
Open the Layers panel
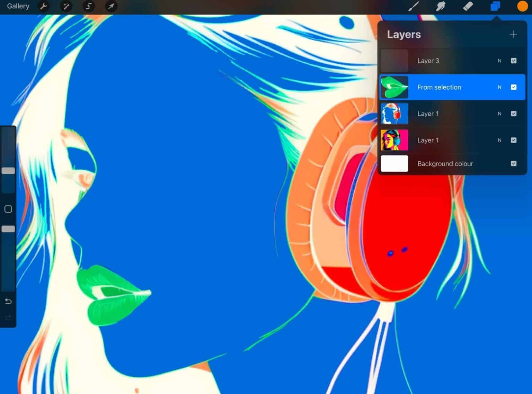tap(495, 6)
